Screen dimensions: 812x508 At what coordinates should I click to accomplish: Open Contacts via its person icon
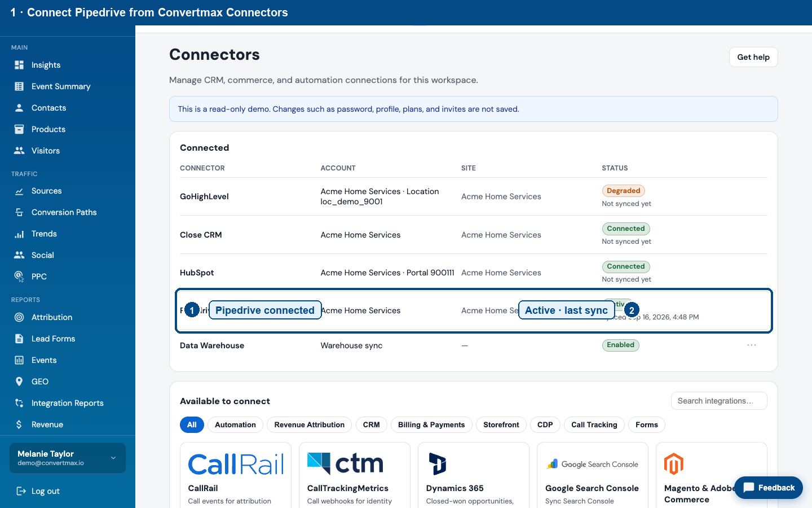(x=19, y=108)
